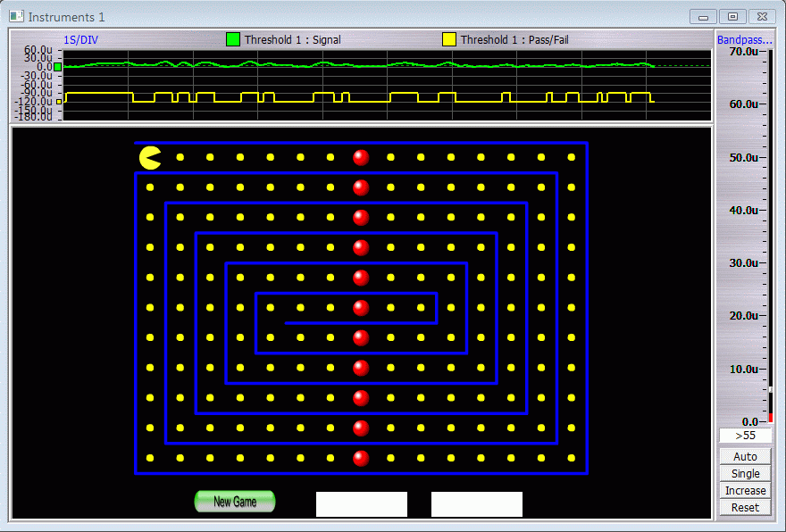Click the left white score box

click(x=362, y=504)
